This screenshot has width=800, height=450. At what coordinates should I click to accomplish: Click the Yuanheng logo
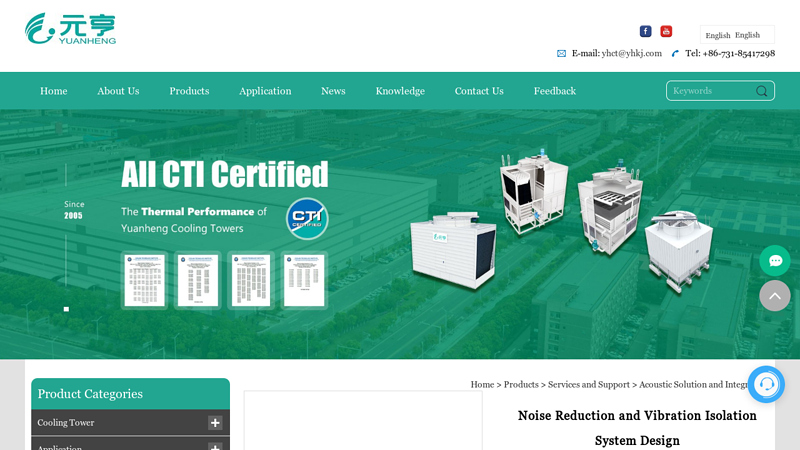tap(70, 29)
